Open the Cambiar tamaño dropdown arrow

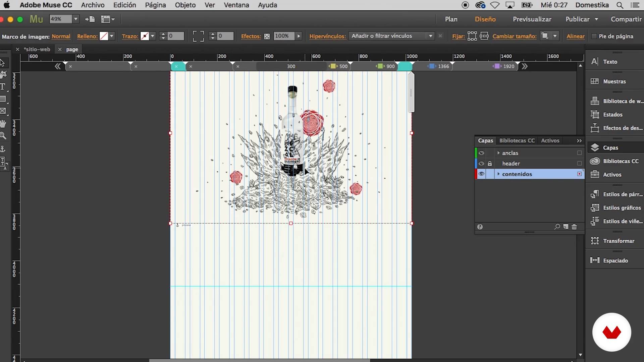point(555,36)
